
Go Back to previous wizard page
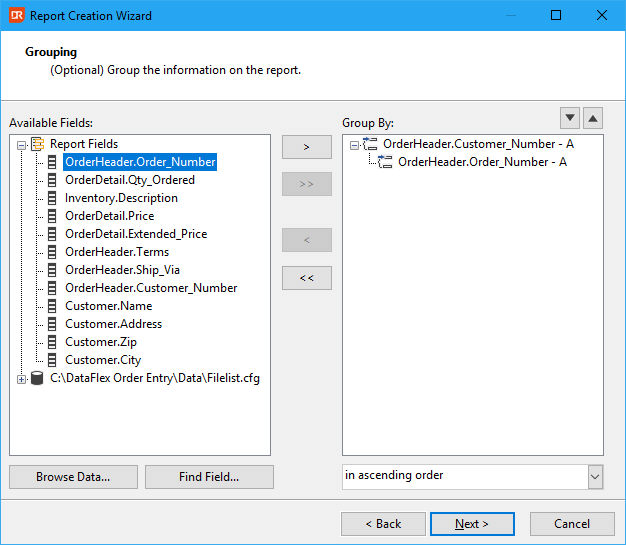pos(383,524)
